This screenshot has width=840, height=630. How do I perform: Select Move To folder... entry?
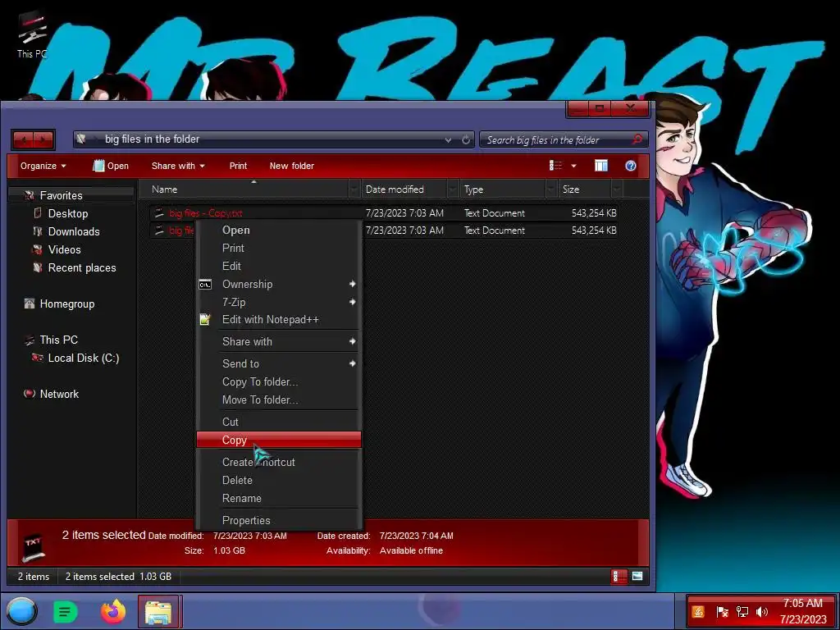[279, 399]
